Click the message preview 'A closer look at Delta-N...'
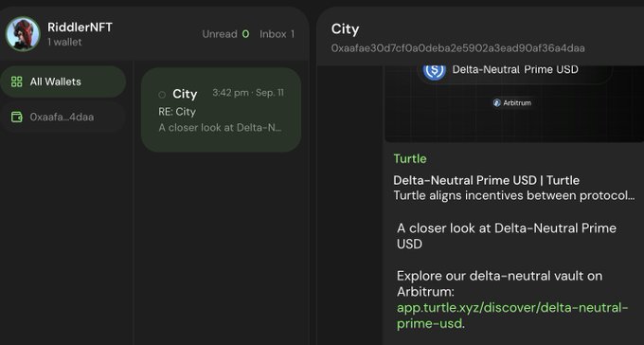 220,127
